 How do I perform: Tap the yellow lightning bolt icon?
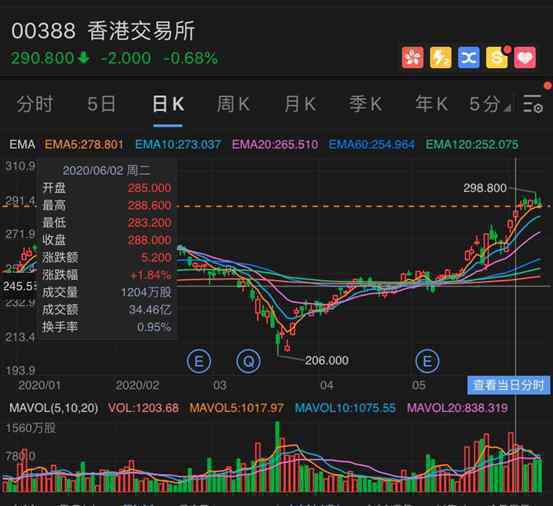[x=440, y=57]
